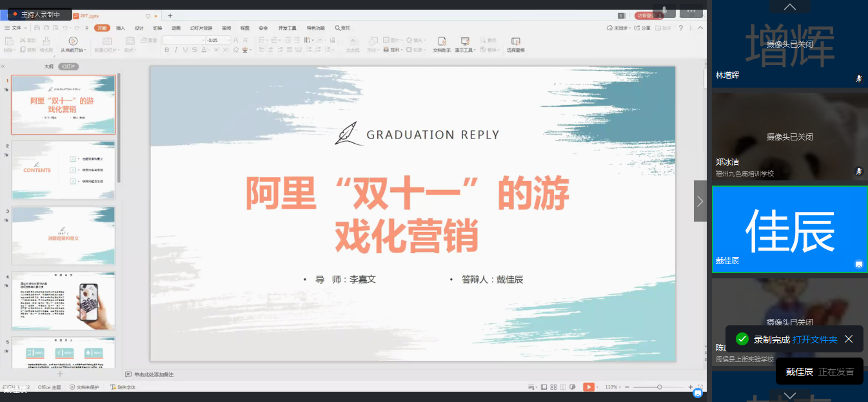This screenshot has height=402, width=868.
Task: Click the 打开文件夹 link in notification
Action: click(815, 340)
